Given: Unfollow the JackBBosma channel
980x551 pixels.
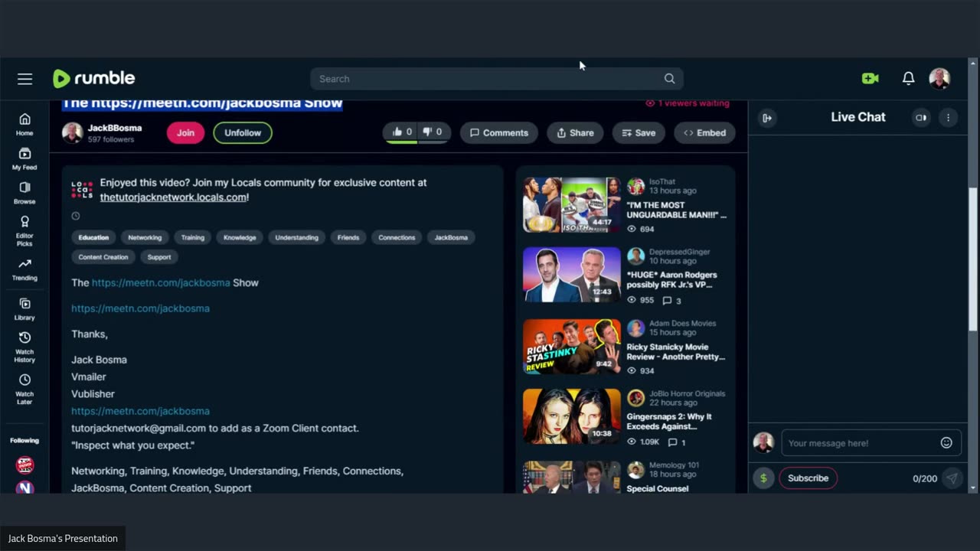Looking at the screenshot, I should 243,132.
